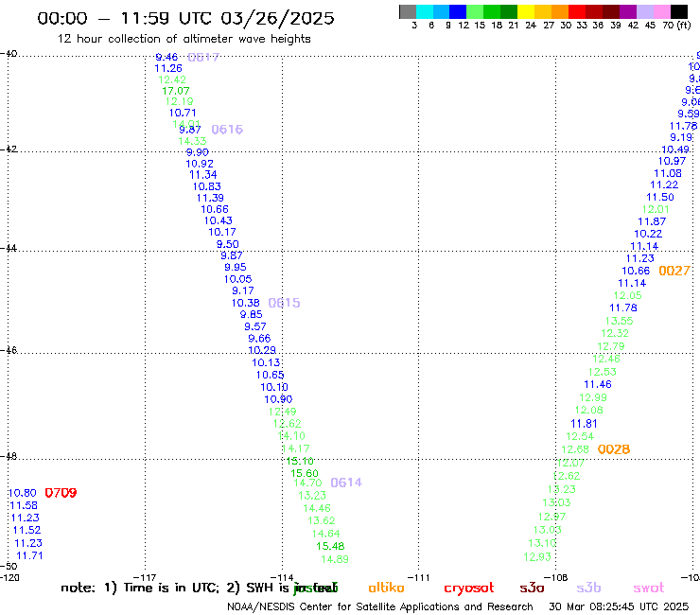Select the subtitle '12 hour collection of altimeter wave heights'

(184, 39)
